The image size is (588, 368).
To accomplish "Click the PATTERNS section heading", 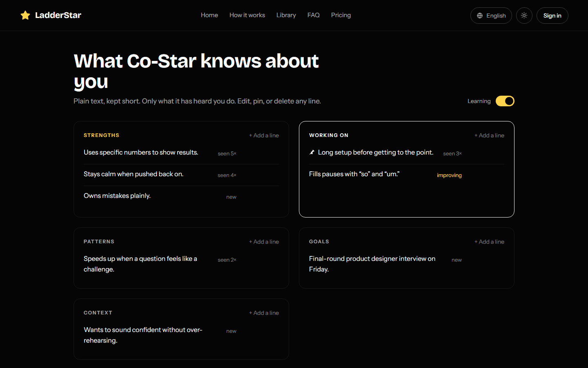I will click(x=99, y=242).
